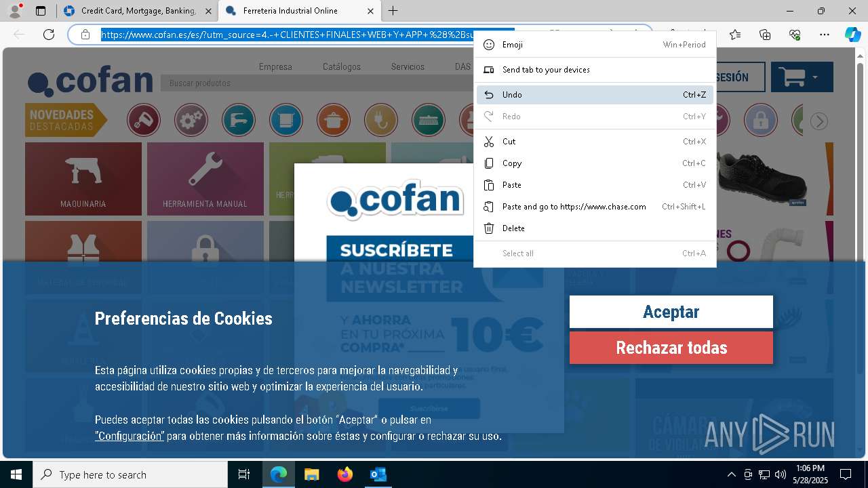868x488 pixels.
Task: Select the blue towel category icon
Action: [286, 121]
